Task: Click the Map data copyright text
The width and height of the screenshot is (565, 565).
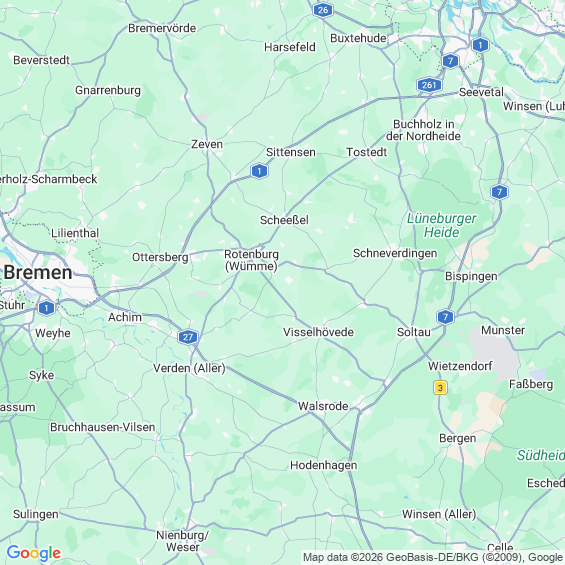Action: [x=433, y=557]
